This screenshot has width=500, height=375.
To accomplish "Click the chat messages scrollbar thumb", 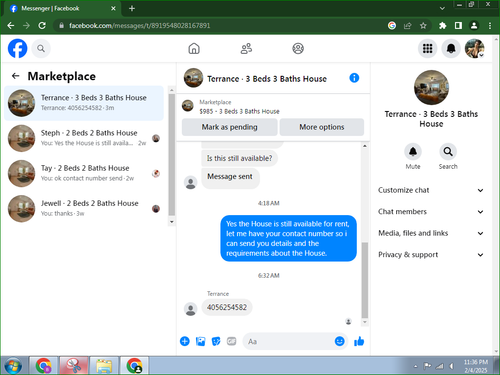I will click(x=365, y=280).
